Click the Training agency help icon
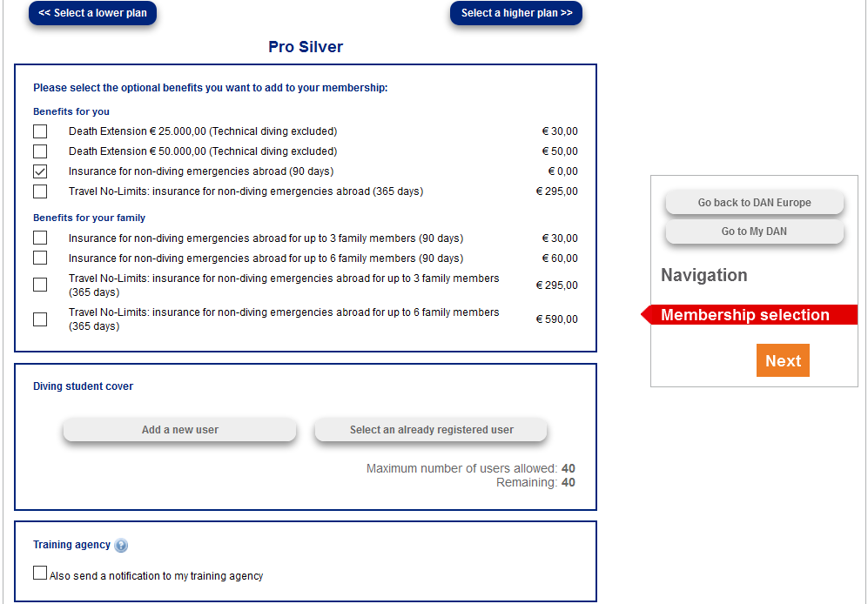Image resolution: width=868 pixels, height=604 pixels. [x=121, y=546]
